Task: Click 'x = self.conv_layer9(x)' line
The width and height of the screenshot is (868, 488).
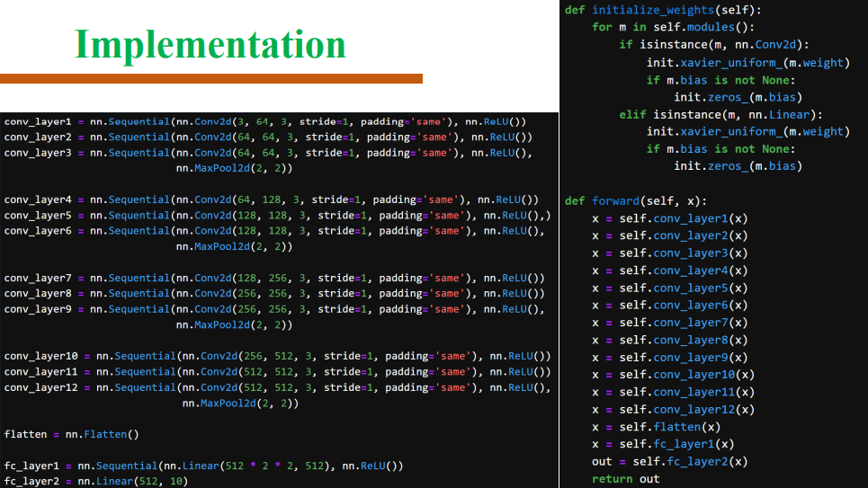Action: pos(670,358)
